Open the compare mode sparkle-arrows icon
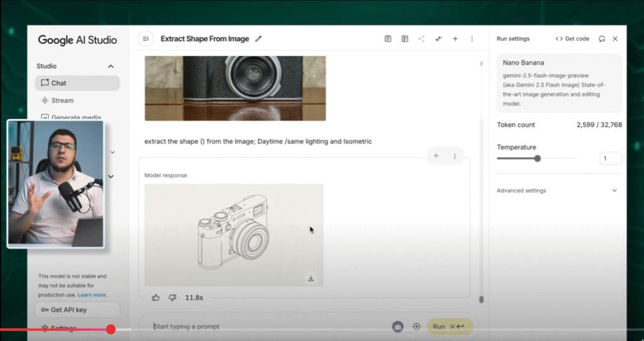Screen dimensions: 644x341 [438, 39]
